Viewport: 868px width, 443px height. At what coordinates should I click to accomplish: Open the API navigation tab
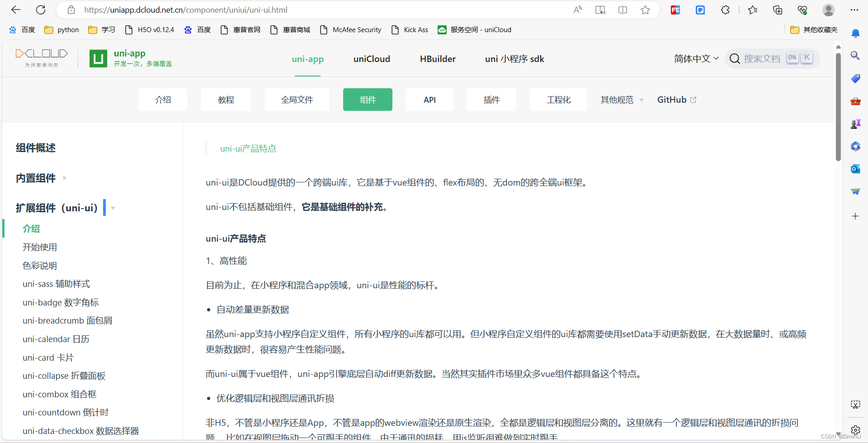[429, 100]
